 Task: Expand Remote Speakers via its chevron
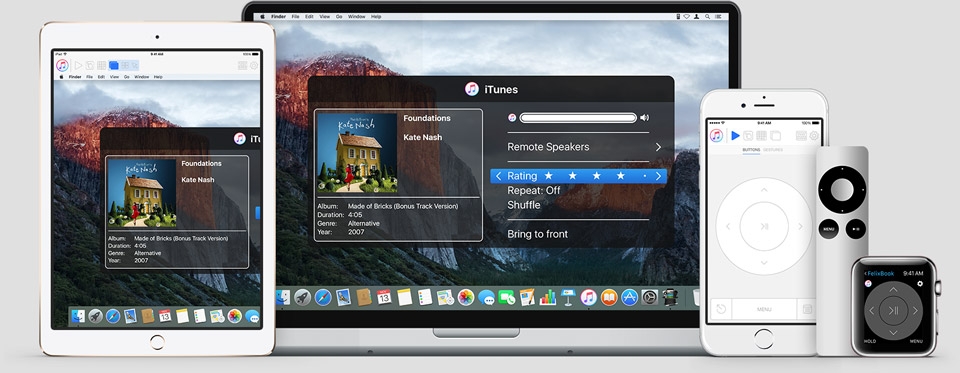tap(658, 147)
